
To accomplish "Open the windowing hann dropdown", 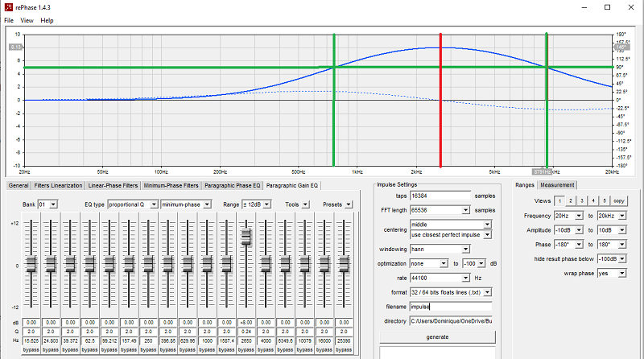I will click(x=466, y=249).
